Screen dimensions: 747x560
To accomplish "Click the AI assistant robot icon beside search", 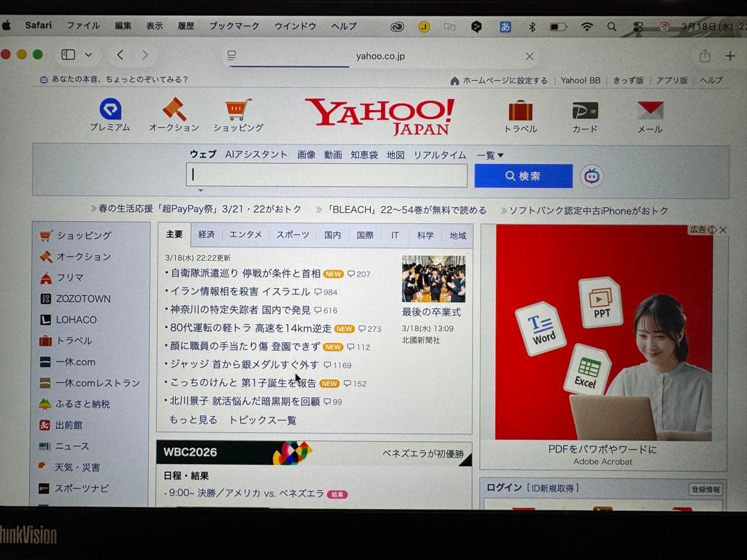I will (591, 176).
